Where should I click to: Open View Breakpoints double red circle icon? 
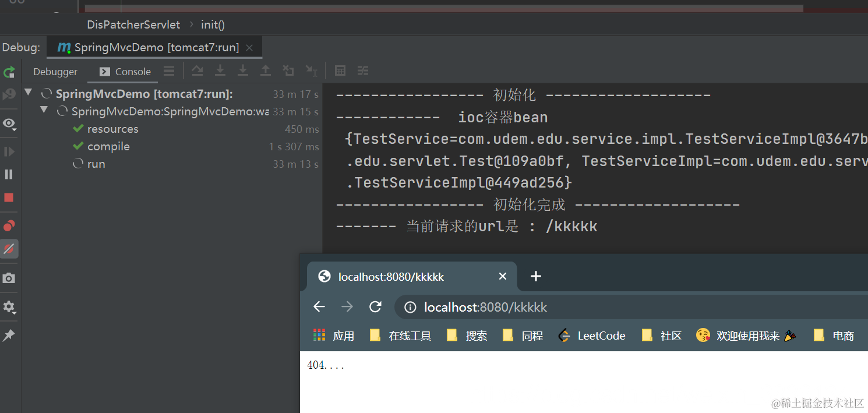(x=9, y=226)
